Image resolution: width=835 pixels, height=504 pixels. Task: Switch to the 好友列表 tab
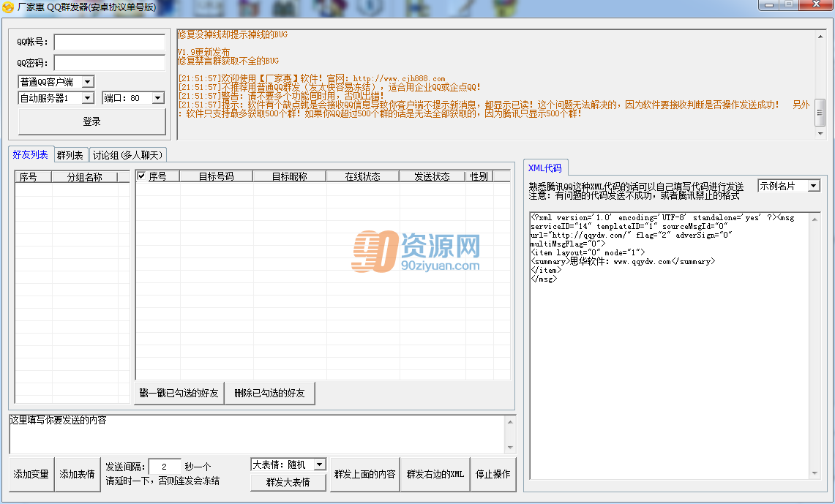[x=30, y=154]
